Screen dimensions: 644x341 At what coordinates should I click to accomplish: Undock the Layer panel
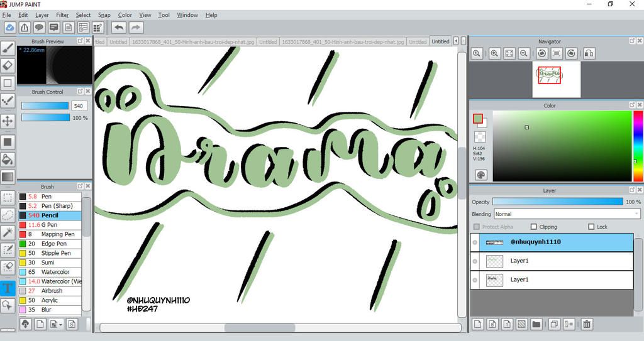tap(631, 190)
